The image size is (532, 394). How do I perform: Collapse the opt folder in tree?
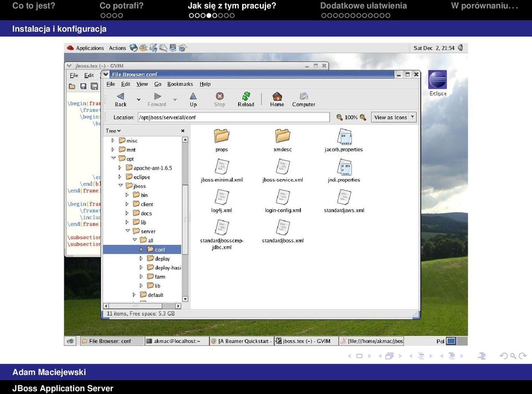tap(113, 158)
